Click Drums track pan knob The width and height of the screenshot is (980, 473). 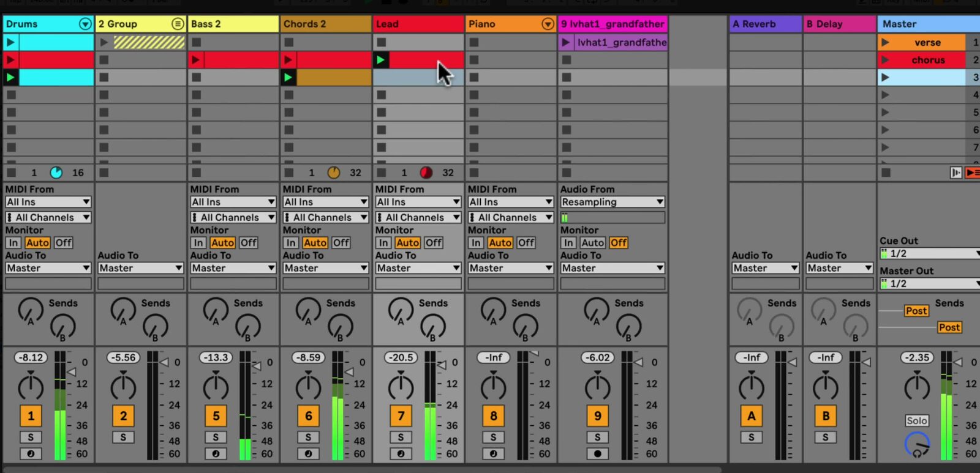pos(31,387)
